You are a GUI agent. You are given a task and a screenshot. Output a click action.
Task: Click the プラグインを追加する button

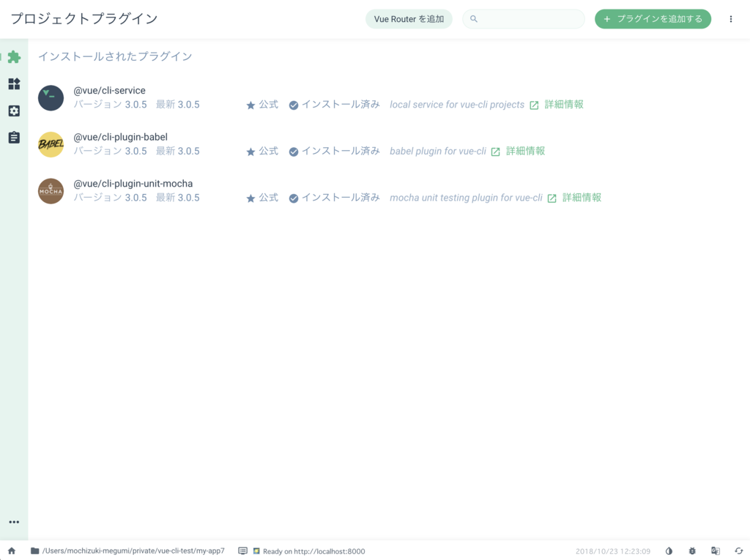(653, 19)
